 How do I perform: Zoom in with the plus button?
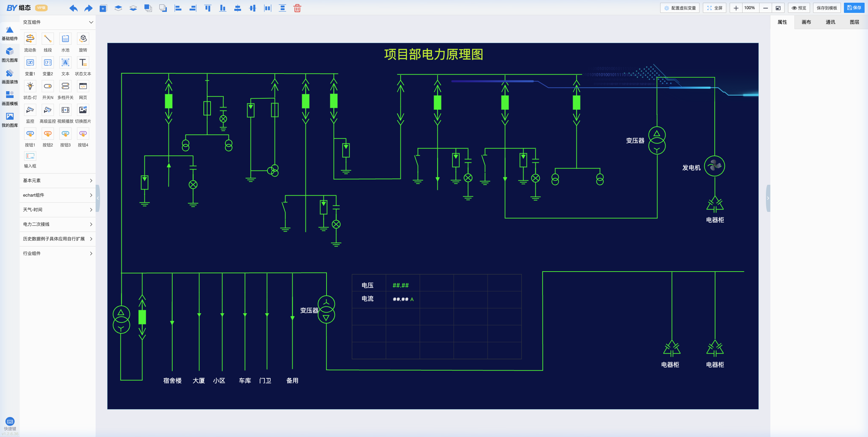pos(736,8)
